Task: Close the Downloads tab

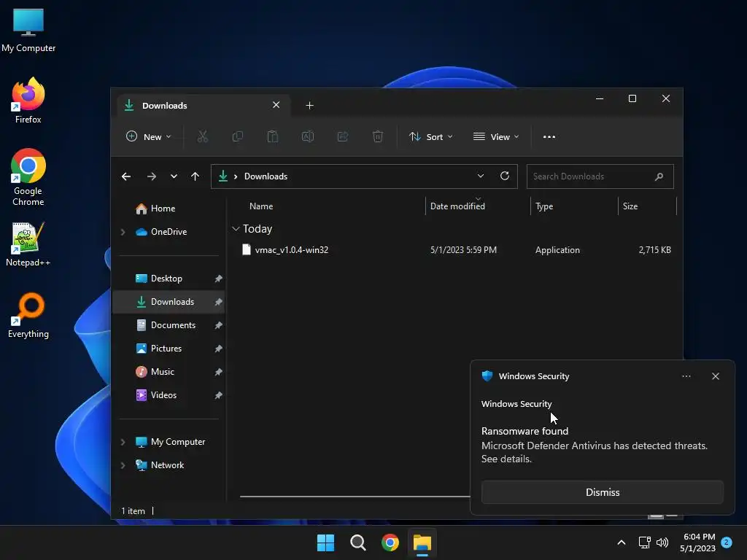Action: (x=276, y=105)
